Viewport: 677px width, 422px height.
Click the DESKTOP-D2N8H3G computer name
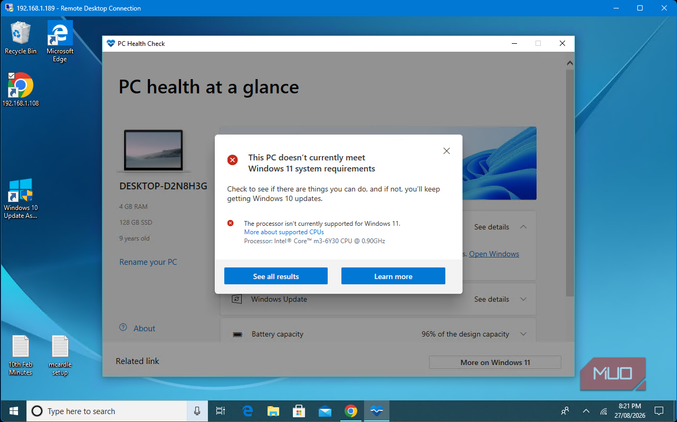163,186
